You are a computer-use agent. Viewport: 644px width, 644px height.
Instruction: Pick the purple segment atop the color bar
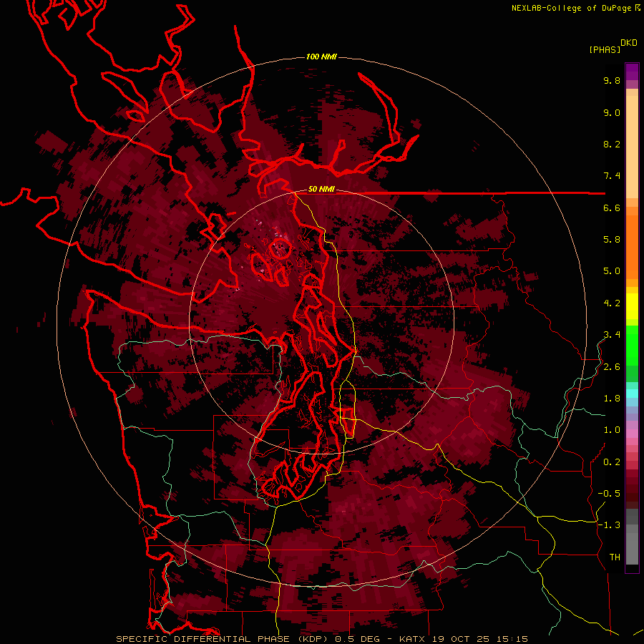coord(632,72)
